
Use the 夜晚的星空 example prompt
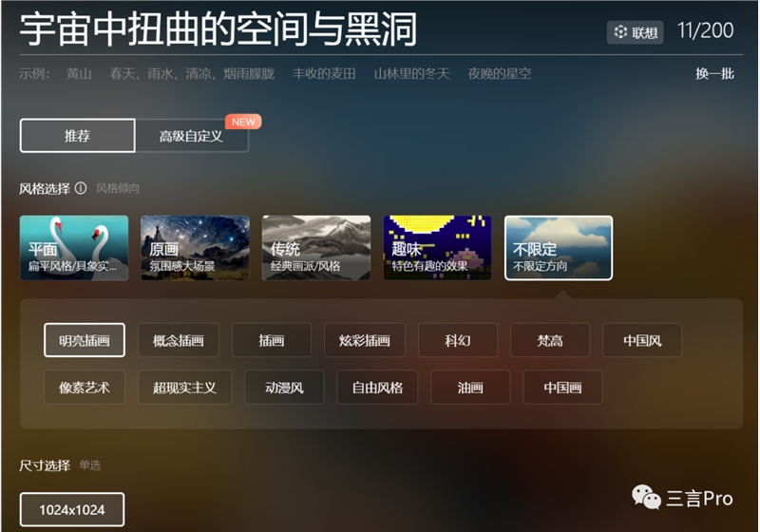coord(500,74)
